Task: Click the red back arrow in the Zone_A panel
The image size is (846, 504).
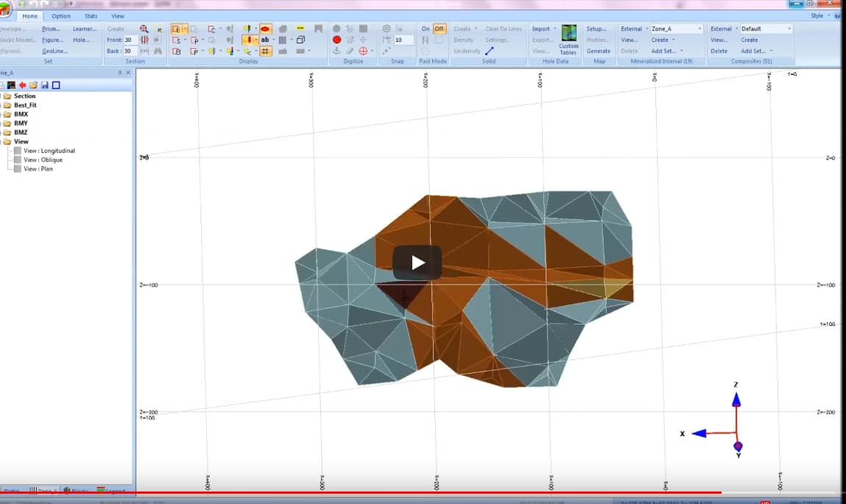Action: [23, 85]
